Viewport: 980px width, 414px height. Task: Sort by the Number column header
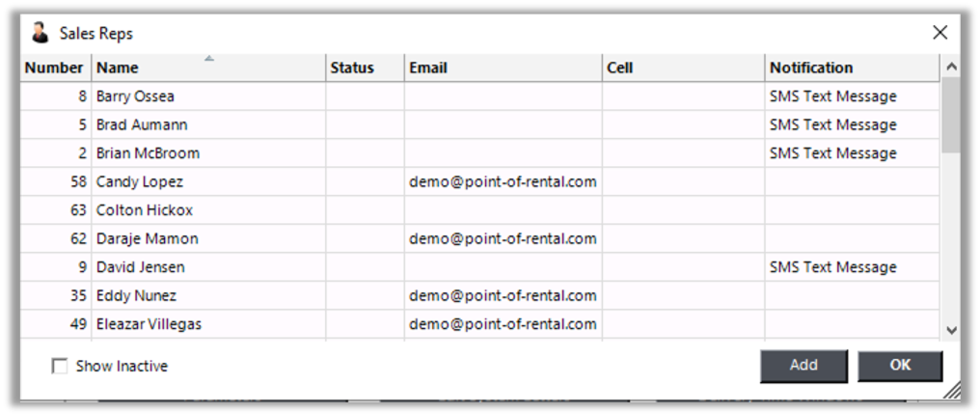click(x=54, y=68)
